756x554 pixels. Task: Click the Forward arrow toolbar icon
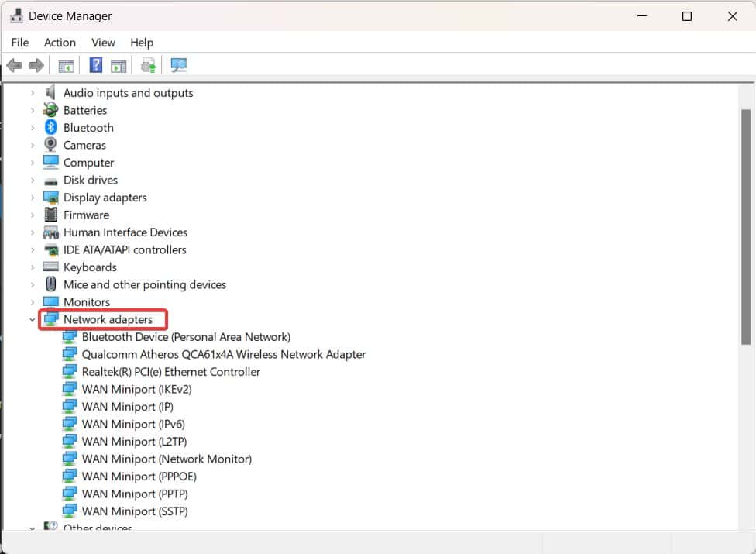pos(36,66)
